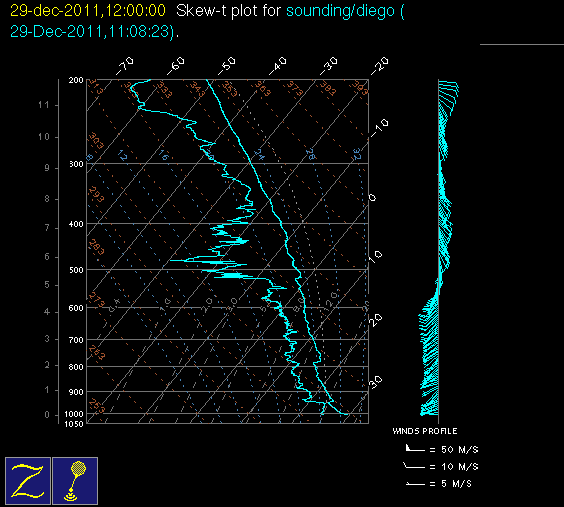Click the 700 pressure level label
This screenshot has height=507, width=564.
76,340
